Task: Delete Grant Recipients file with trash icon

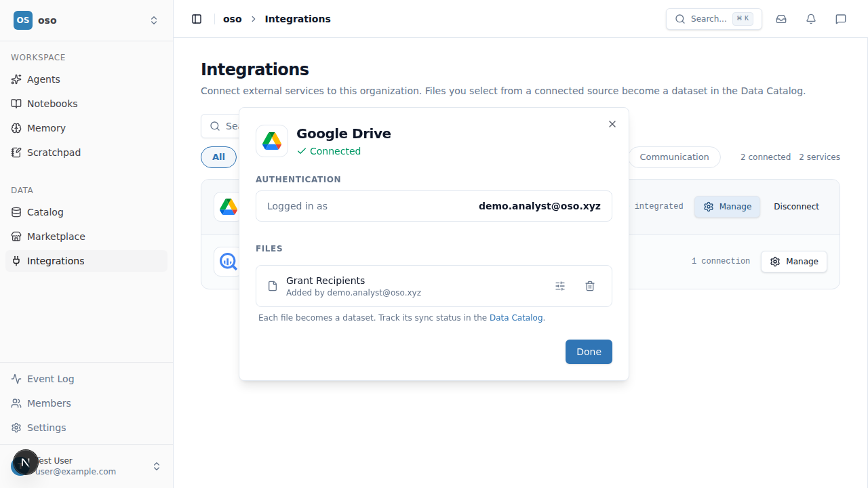Action: point(590,286)
